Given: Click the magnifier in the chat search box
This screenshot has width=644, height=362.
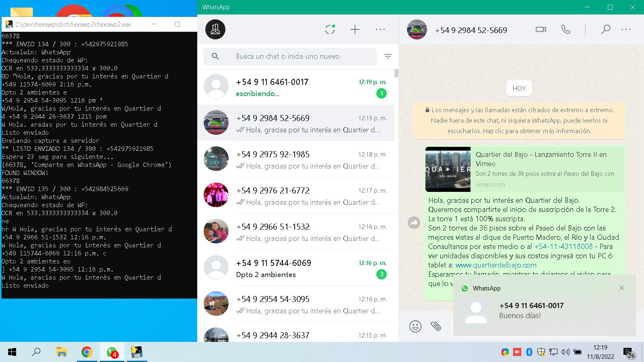Looking at the screenshot, I should pos(215,57).
